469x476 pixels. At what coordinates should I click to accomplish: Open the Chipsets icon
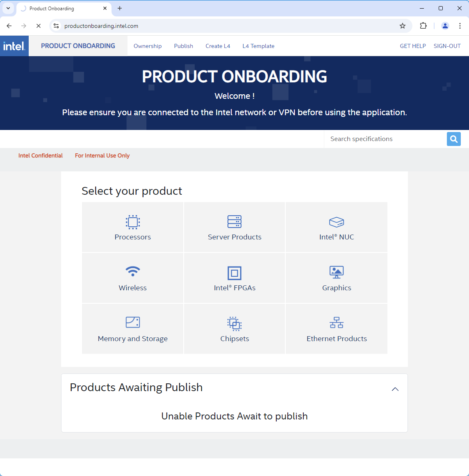pos(234,323)
